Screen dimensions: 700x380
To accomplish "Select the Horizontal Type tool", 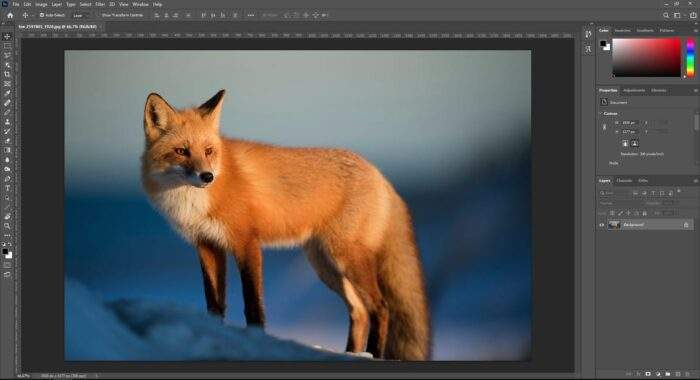I will pyautogui.click(x=7, y=188).
